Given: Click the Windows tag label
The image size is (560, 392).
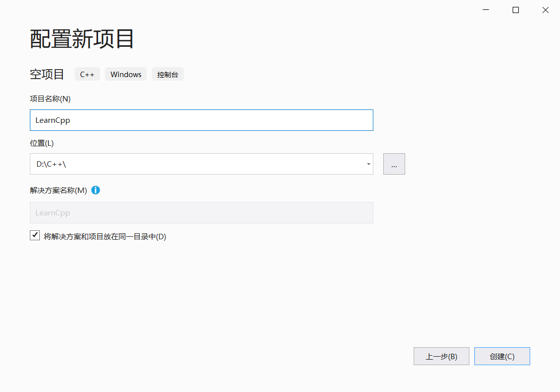Looking at the screenshot, I should pyautogui.click(x=126, y=74).
